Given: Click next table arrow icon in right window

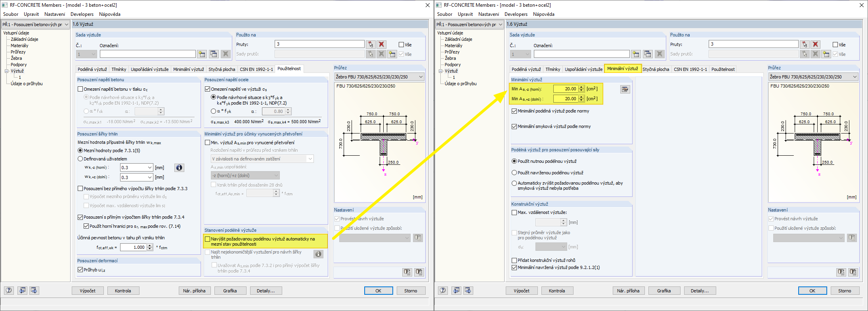Looking at the screenshot, I should click(x=468, y=290).
